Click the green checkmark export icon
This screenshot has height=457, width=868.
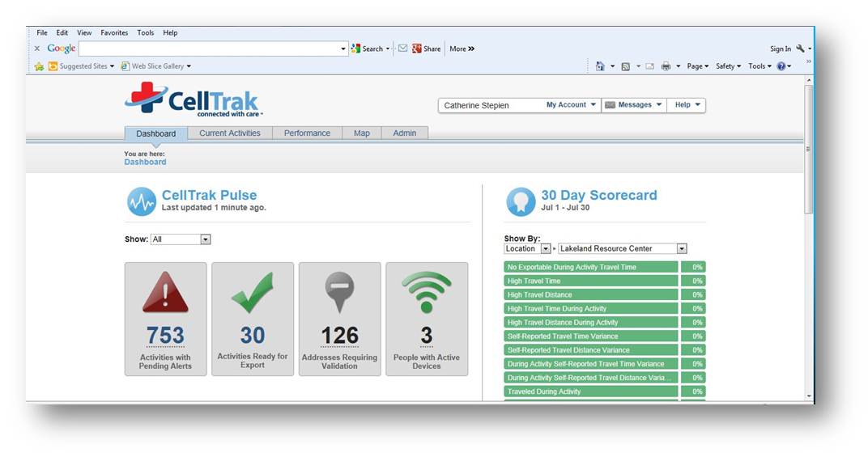[253, 293]
